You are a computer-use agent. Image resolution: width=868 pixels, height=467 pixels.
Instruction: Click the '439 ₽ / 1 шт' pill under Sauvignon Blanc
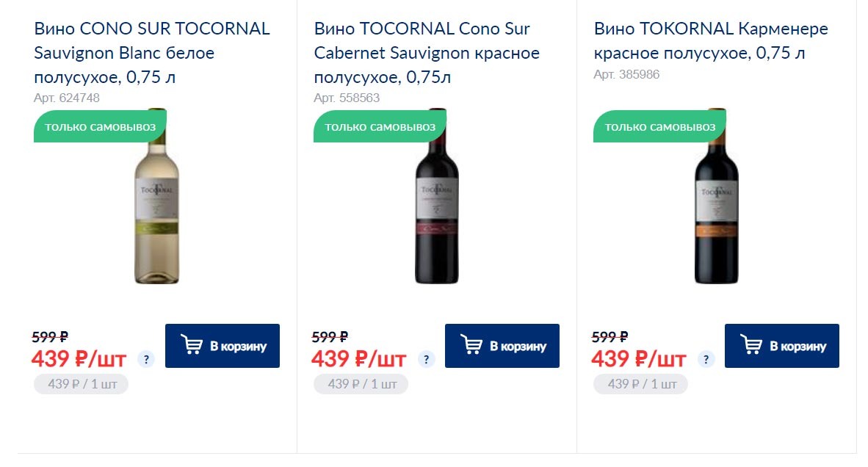pyautogui.click(x=81, y=384)
